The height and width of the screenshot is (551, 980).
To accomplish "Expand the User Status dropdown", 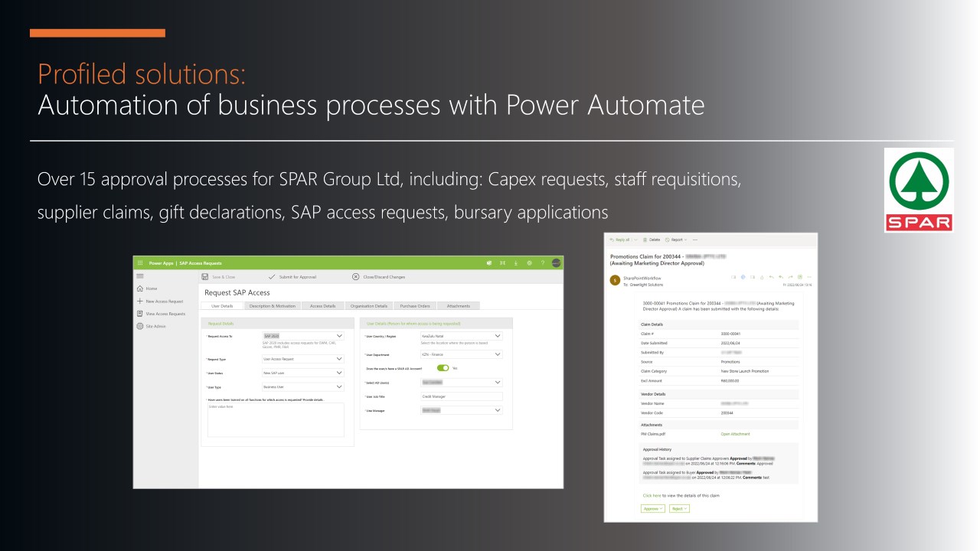I will 339,373.
